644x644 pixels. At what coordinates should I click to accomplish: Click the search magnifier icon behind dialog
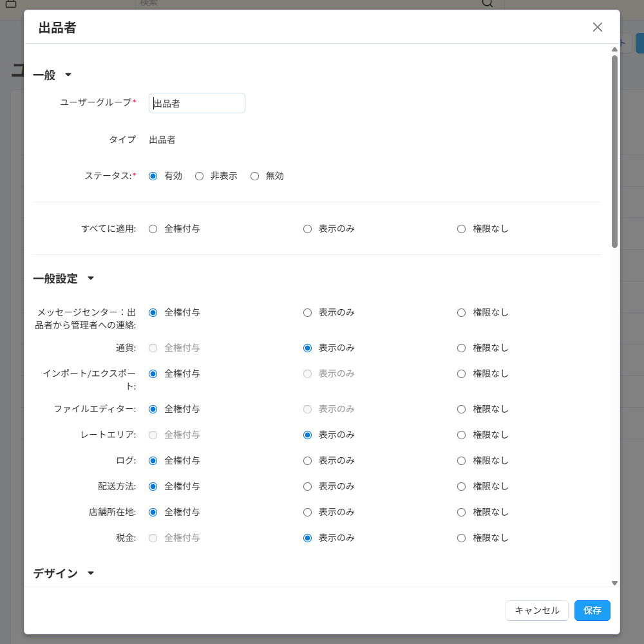tap(488, 3)
